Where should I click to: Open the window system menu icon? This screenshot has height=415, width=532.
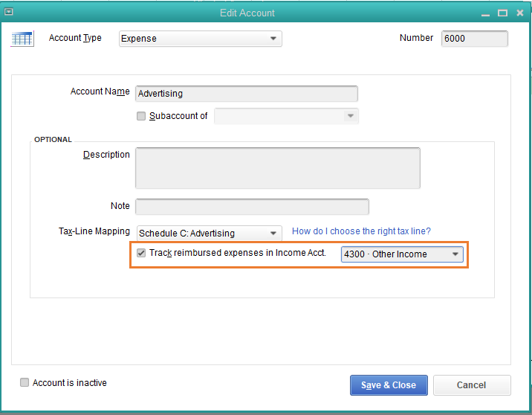click(x=9, y=13)
